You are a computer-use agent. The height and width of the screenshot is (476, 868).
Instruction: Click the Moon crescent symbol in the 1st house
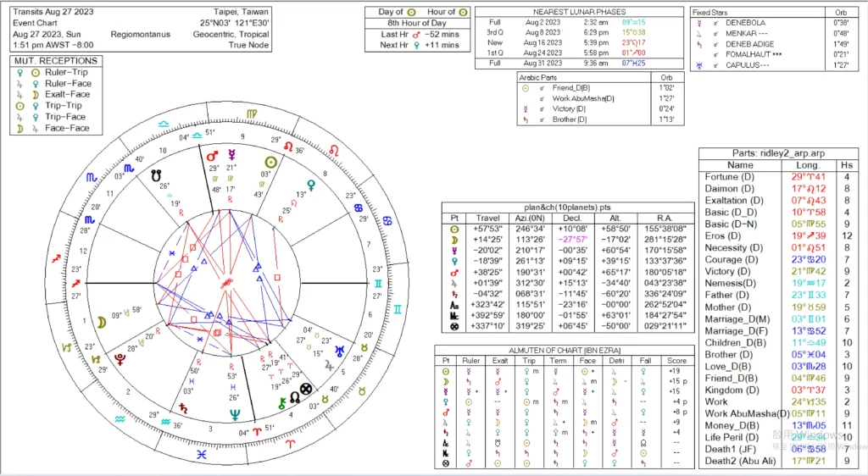pos(102,322)
